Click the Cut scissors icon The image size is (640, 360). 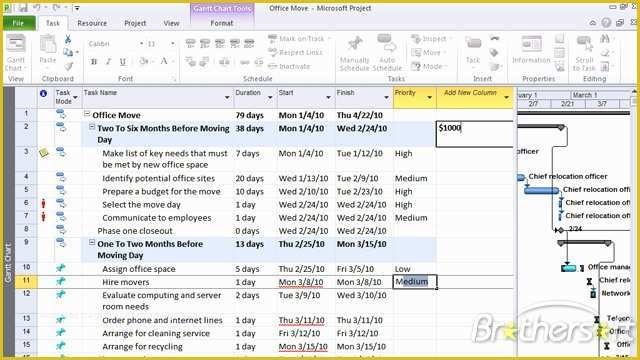pos(68,39)
